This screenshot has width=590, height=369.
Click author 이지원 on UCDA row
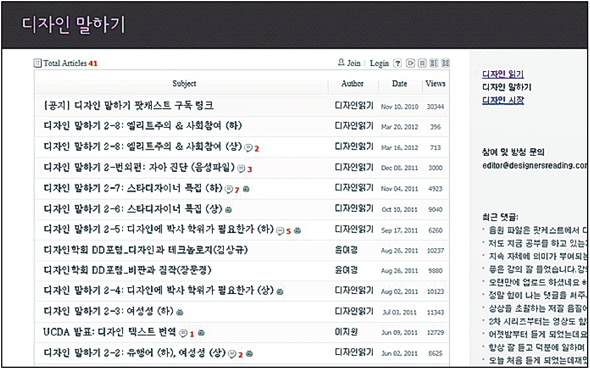pyautogui.click(x=346, y=332)
